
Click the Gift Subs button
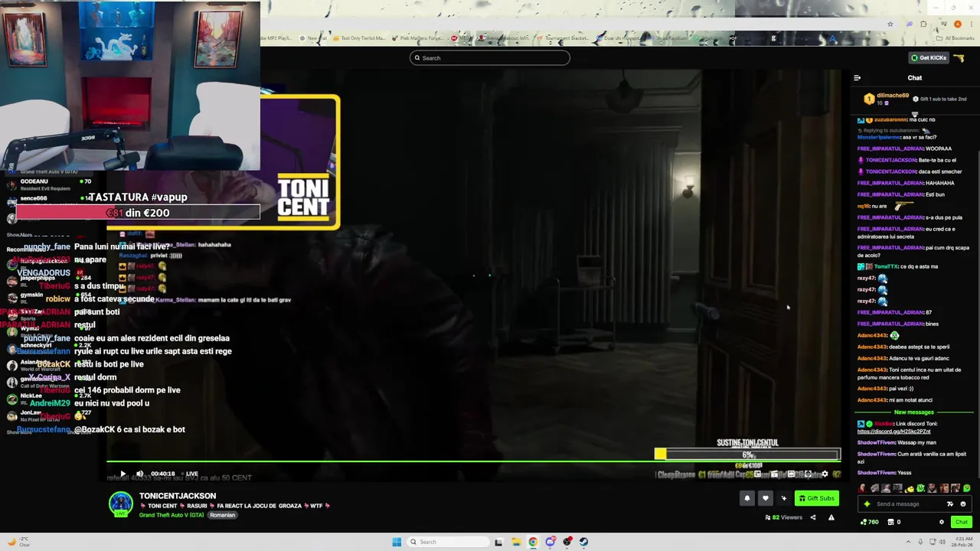(817, 498)
